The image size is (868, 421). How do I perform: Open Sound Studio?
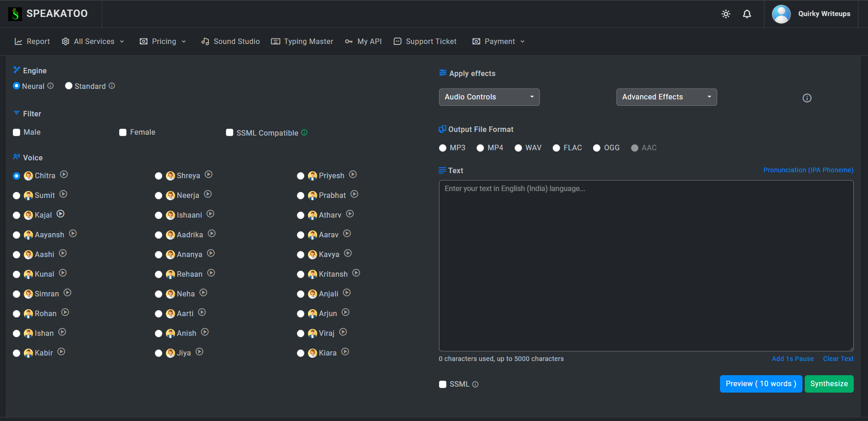pos(231,41)
